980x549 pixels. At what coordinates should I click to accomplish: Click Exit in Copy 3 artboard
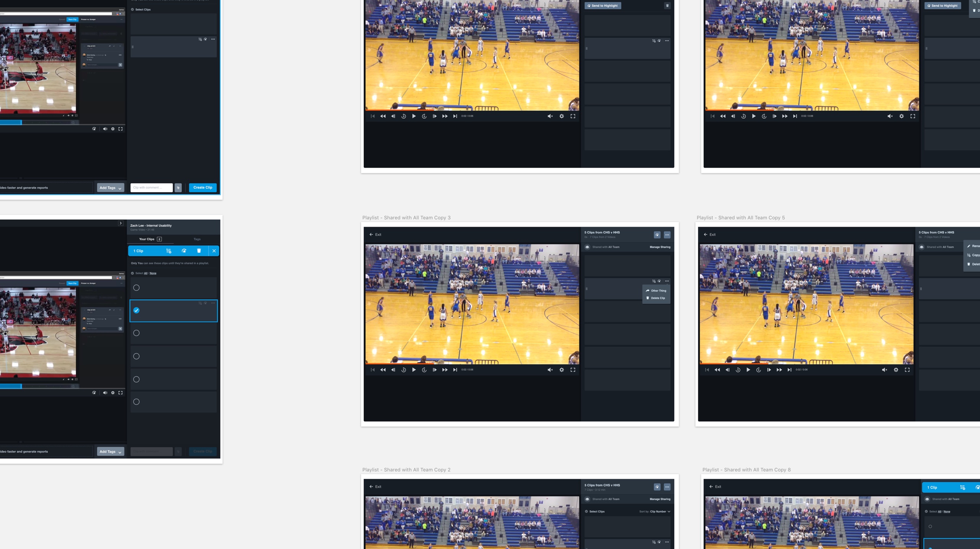click(x=375, y=235)
